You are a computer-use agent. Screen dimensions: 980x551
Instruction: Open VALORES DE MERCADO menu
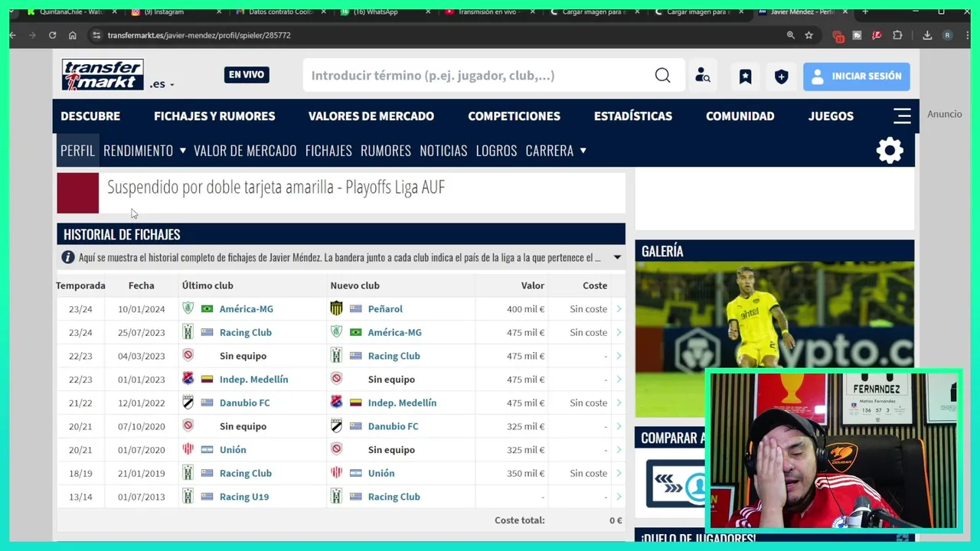click(371, 116)
